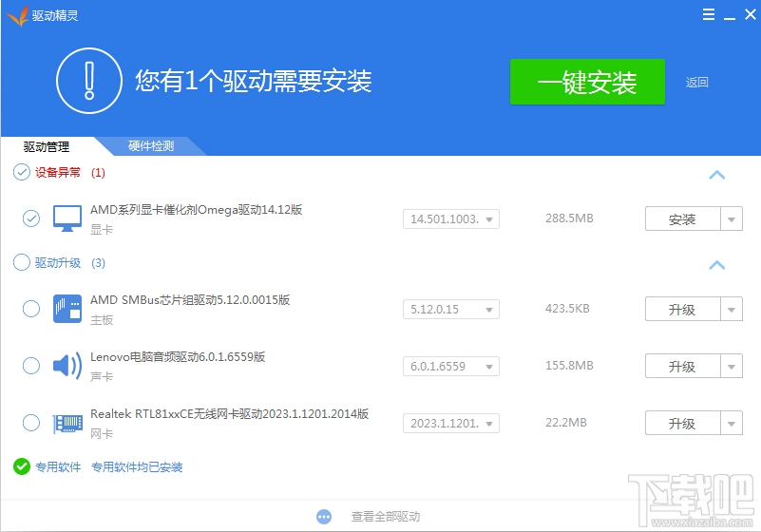The height and width of the screenshot is (532, 761).
Task: Open the arrow next to Realtek 升级
Action: click(732, 424)
